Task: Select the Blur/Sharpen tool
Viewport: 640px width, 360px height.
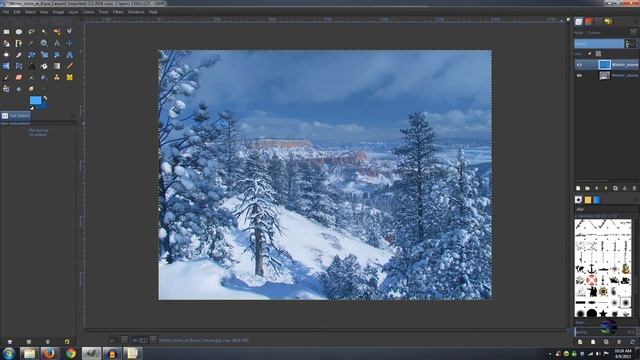Action: coord(19,89)
